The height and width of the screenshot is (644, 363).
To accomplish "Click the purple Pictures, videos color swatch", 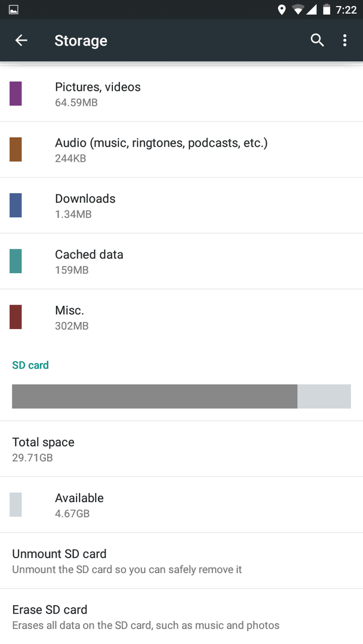I will click(16, 94).
